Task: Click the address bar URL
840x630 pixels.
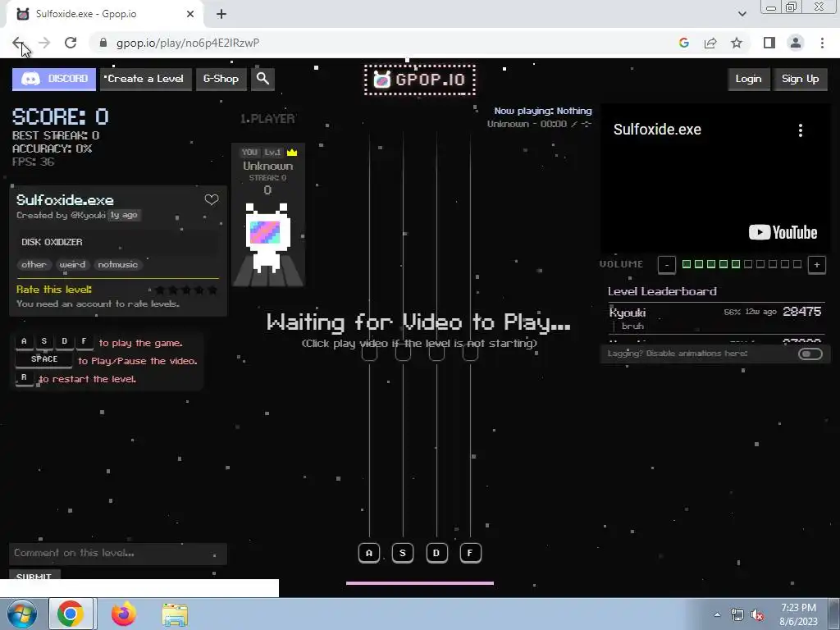Action: point(188,43)
